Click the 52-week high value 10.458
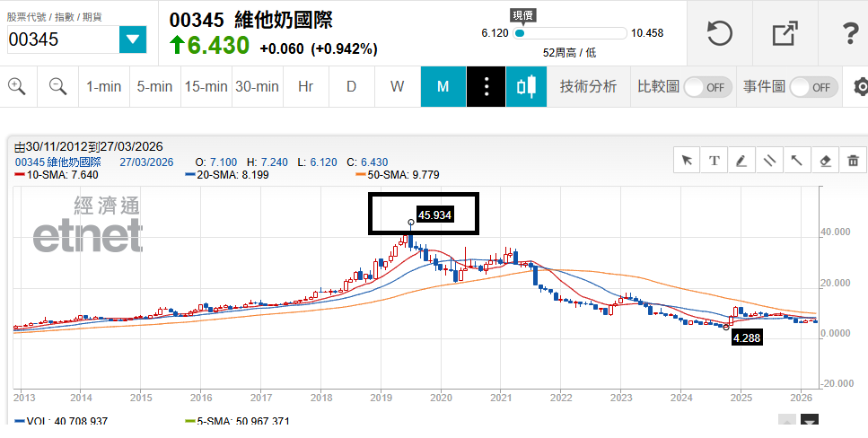868x438 pixels. (x=647, y=33)
